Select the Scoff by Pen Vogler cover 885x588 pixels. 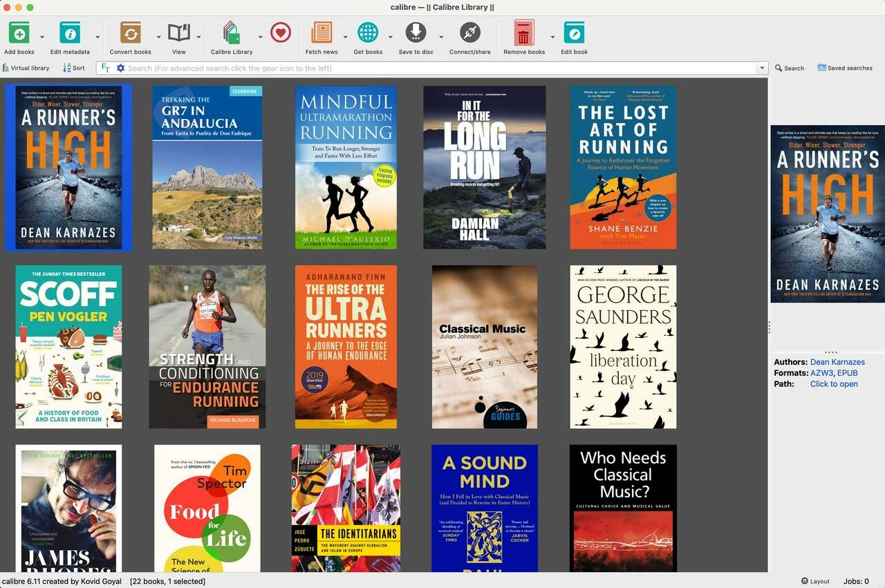tap(68, 347)
